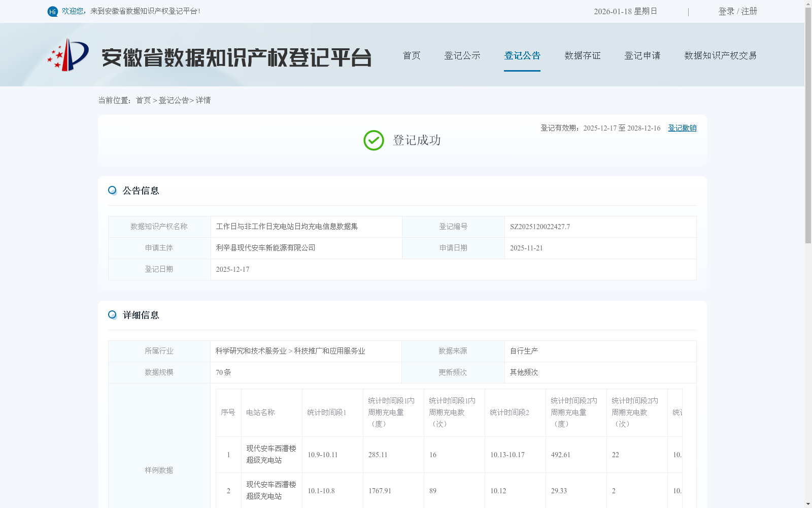
Task: Click the 登记成功 status heading
Action: click(416, 140)
